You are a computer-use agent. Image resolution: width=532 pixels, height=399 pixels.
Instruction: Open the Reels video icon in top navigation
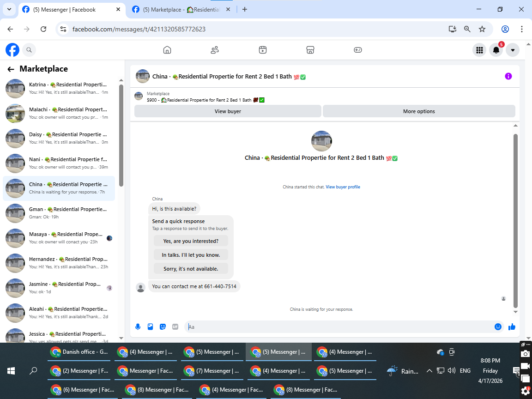(x=263, y=50)
